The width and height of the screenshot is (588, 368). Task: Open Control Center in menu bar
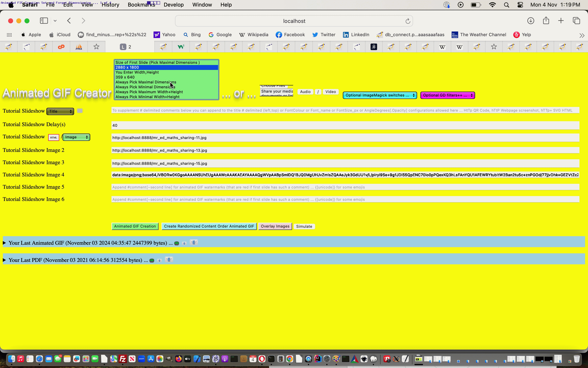520,5
